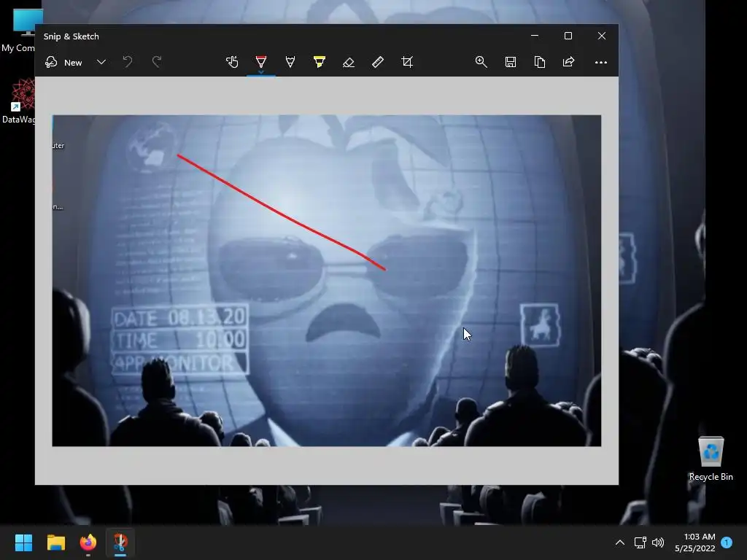Click the New snip button
The width and height of the screenshot is (747, 560).
63,63
